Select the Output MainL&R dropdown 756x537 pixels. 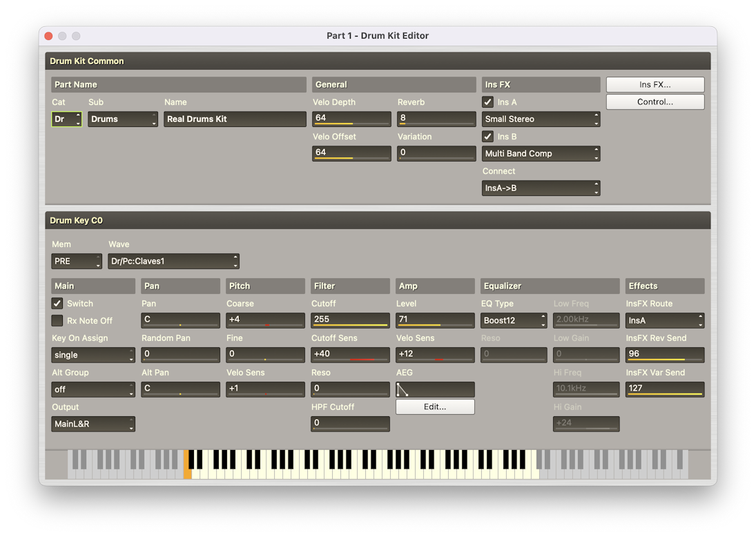click(93, 424)
